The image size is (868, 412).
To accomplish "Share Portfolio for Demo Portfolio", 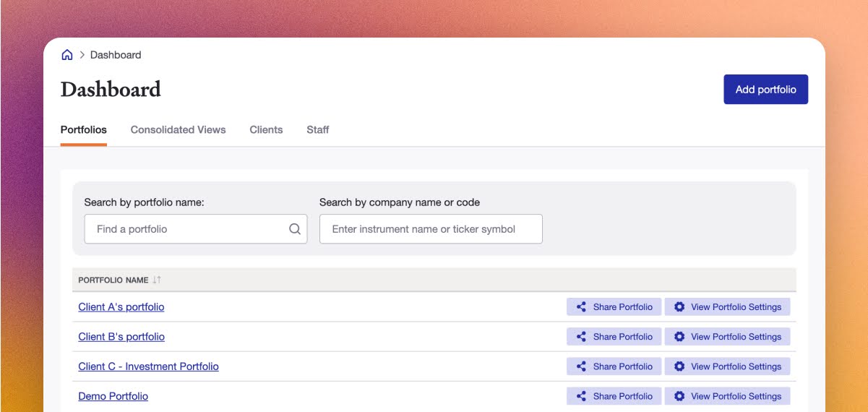I will 614,396.
